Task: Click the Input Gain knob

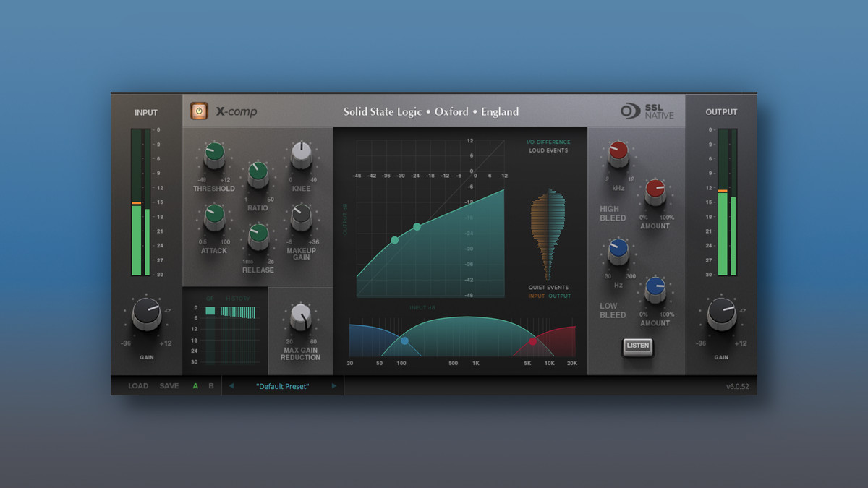Action: click(146, 315)
